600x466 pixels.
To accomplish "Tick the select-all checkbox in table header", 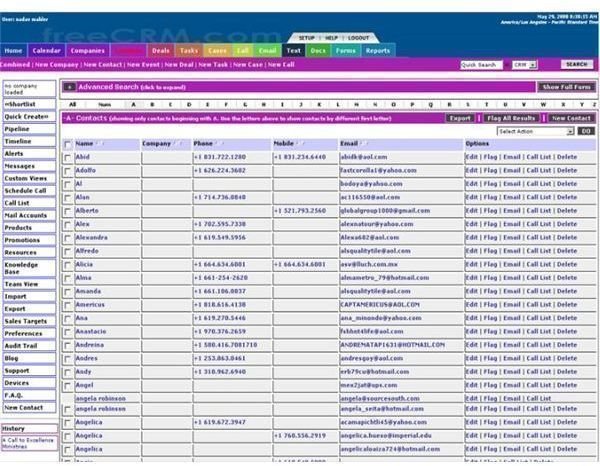I will point(68,144).
